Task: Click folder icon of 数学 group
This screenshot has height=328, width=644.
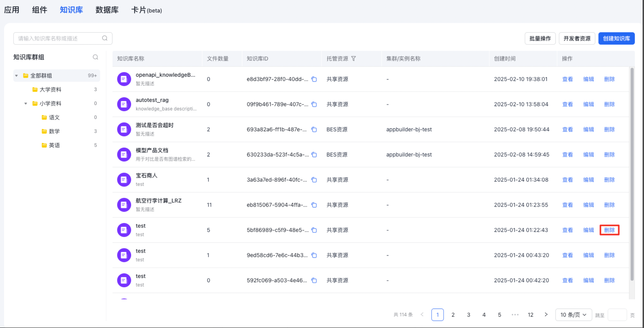Action: point(44,131)
